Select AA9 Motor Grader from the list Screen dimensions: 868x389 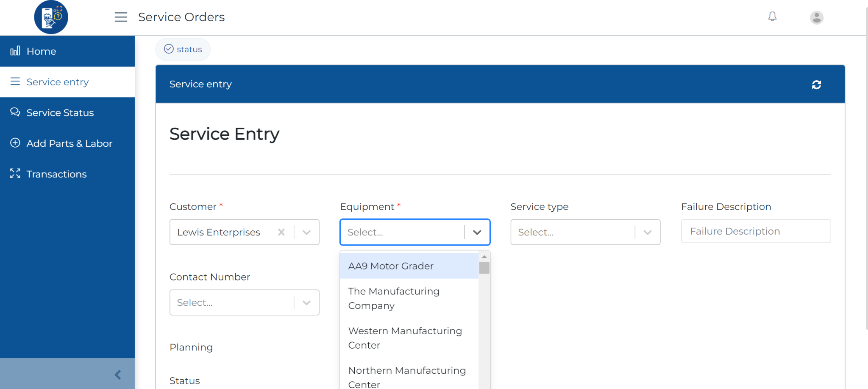point(391,266)
